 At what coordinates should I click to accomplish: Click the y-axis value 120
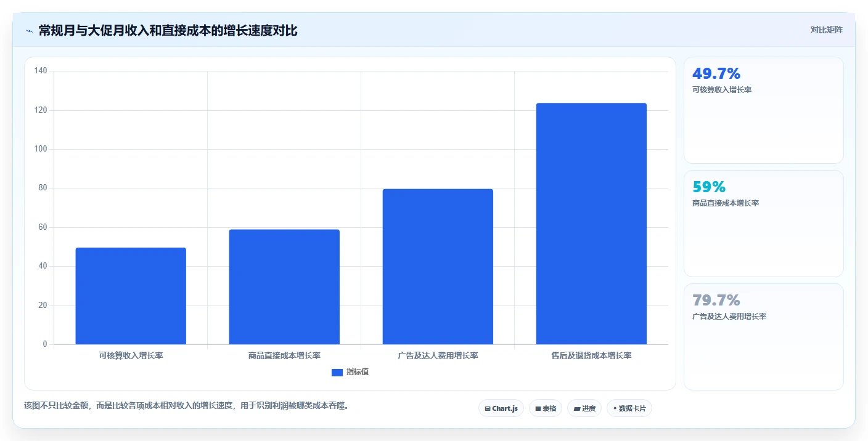pyautogui.click(x=41, y=110)
